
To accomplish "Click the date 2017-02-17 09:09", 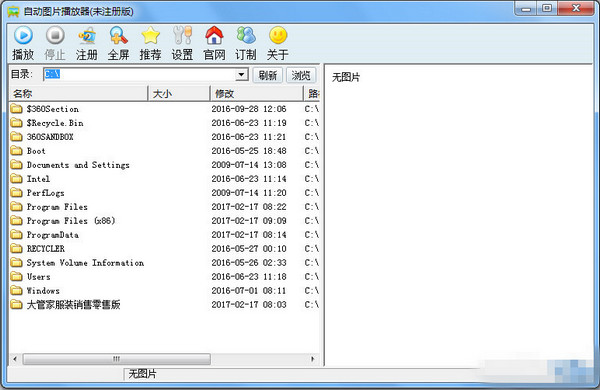I will click(249, 221).
